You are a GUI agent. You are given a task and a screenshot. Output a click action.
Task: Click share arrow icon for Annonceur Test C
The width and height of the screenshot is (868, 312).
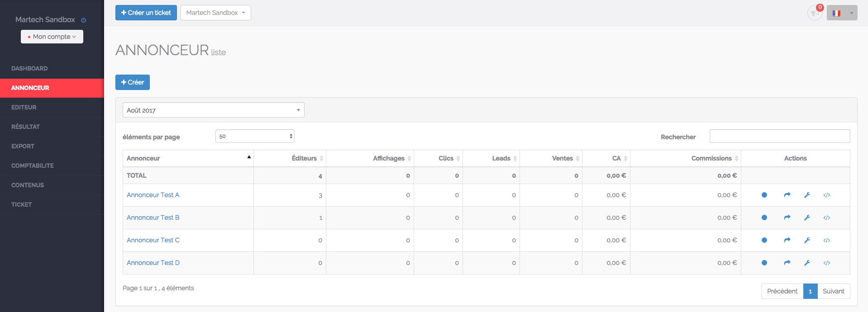[787, 240]
